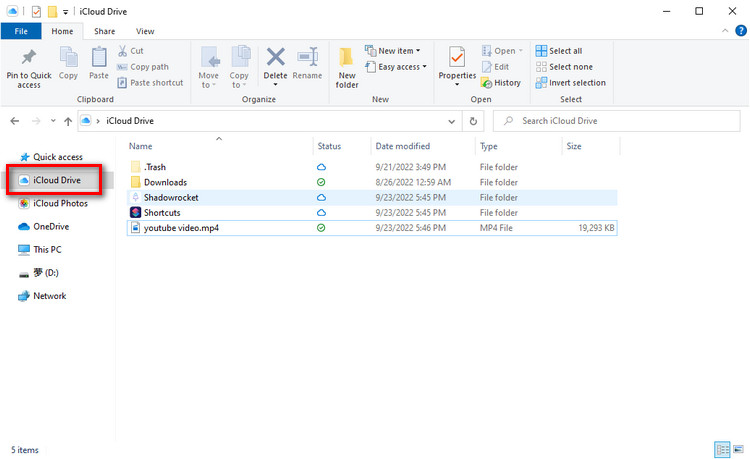
Task: Select the youtube video.mp4 file
Action: pyautogui.click(x=372, y=228)
